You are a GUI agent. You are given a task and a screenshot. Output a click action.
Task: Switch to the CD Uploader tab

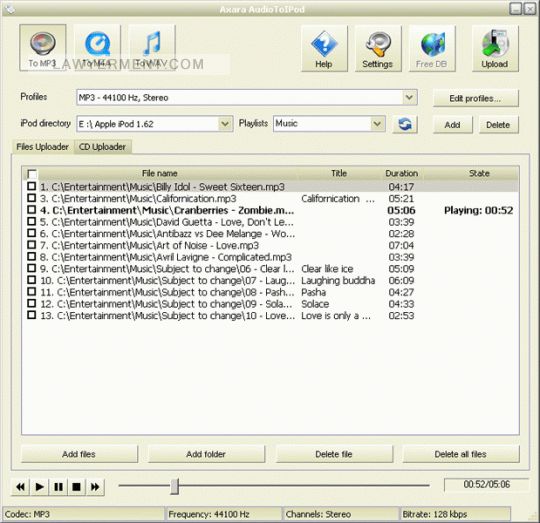coord(102,147)
